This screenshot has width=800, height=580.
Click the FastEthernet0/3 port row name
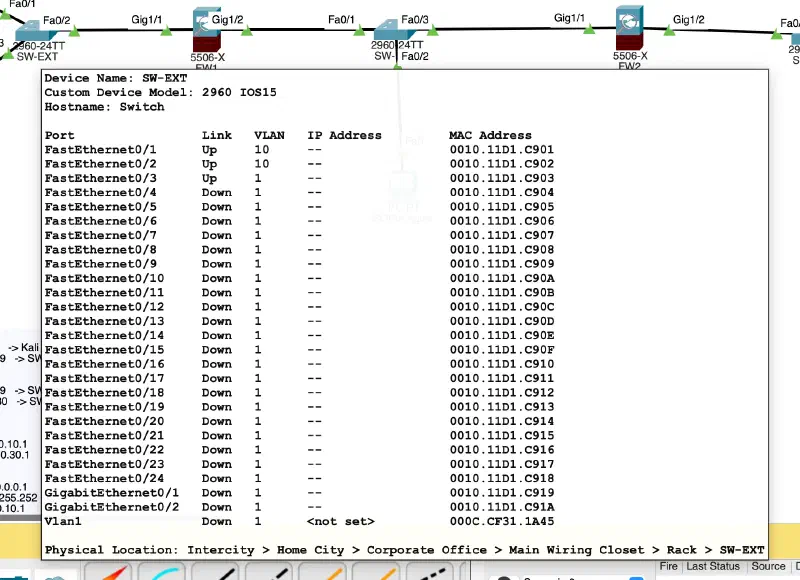point(101,178)
